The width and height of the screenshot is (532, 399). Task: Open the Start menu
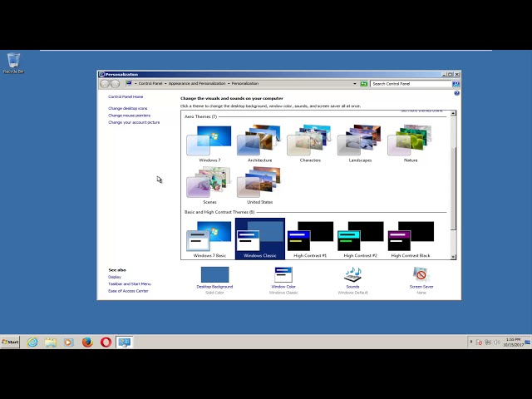[11, 342]
